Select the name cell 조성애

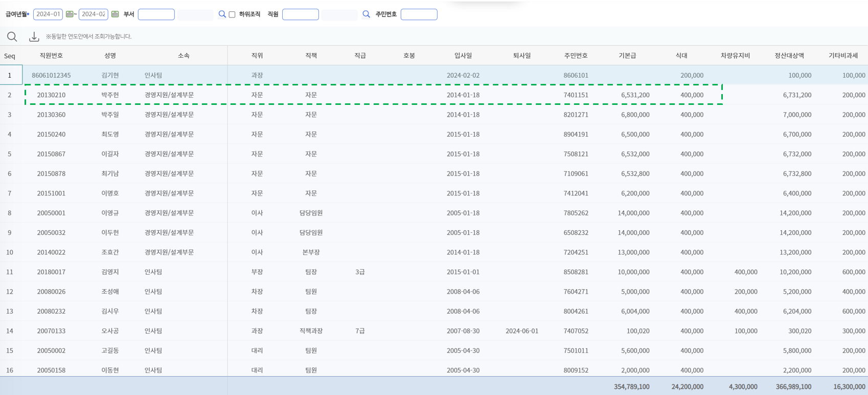[x=110, y=292]
